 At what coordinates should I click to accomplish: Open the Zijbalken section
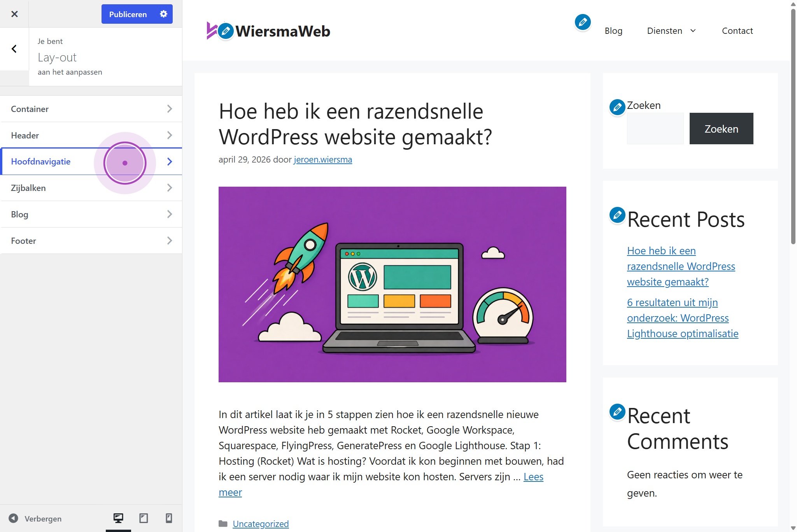(92, 188)
